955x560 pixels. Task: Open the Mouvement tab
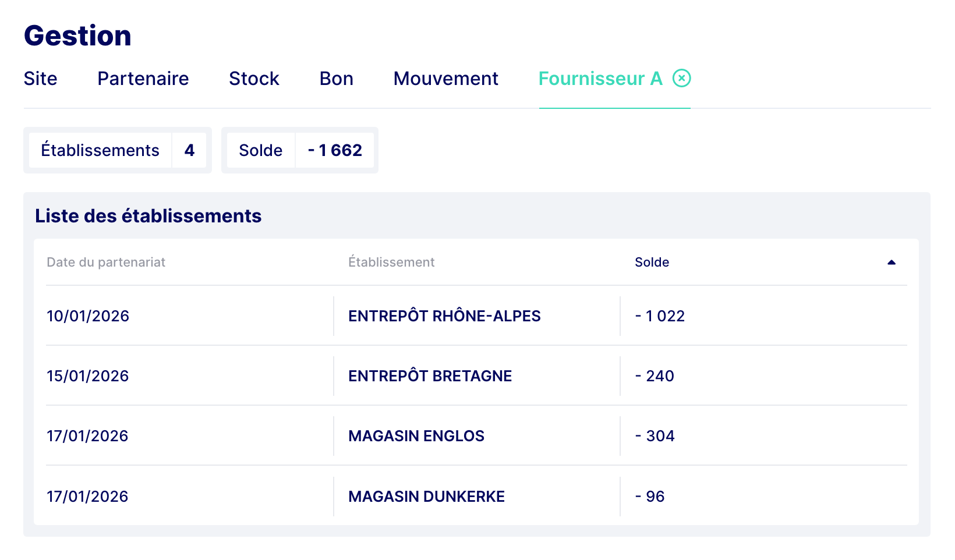point(445,79)
